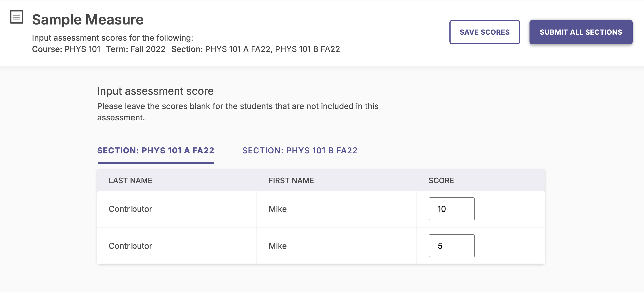Click Mike in the second table row
This screenshot has width=644, height=292.
(x=277, y=246)
